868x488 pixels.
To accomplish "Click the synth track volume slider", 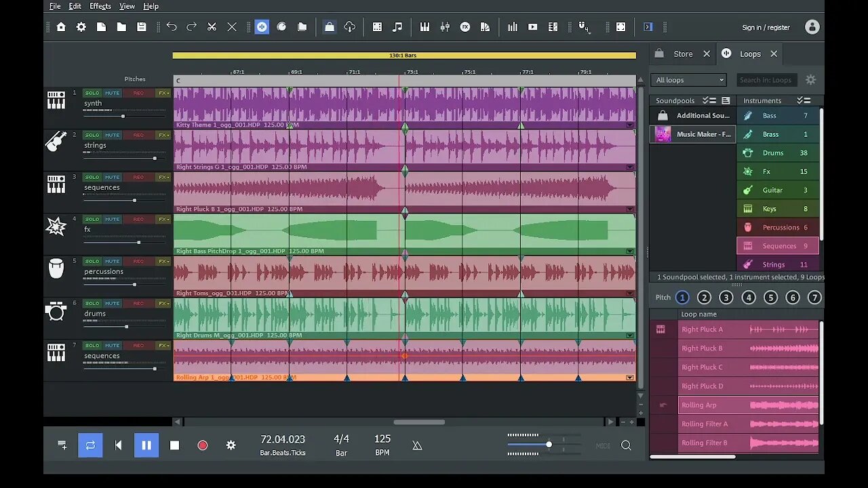I will pos(124,116).
